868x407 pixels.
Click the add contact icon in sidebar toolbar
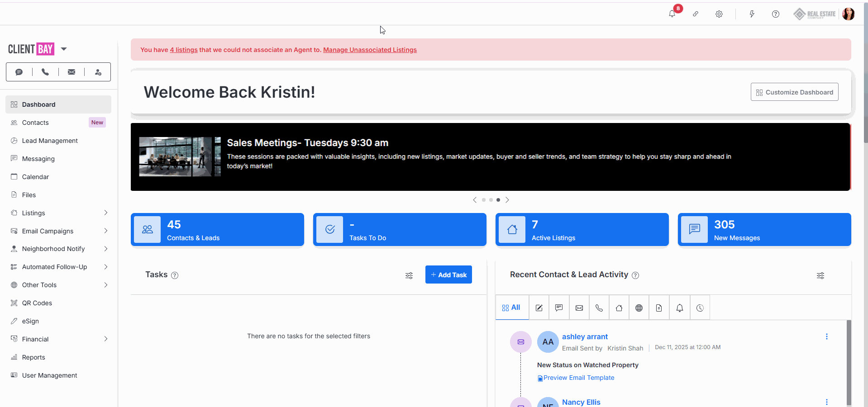coord(98,72)
